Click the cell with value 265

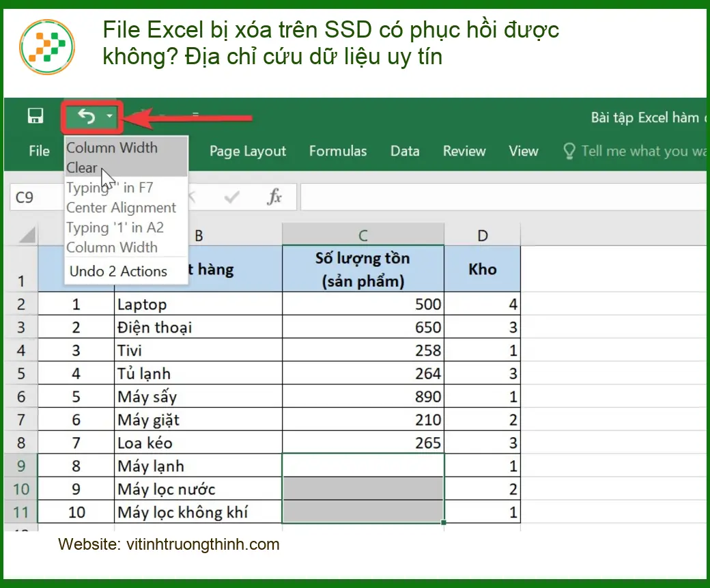pyautogui.click(x=363, y=443)
